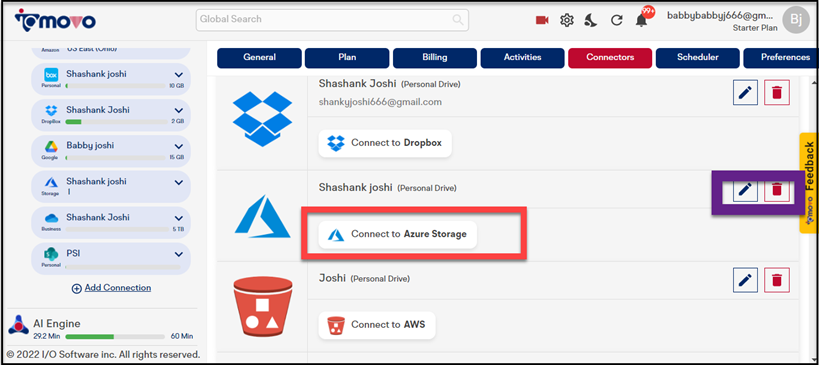
Task: Expand the Google Babby joshi connection
Action: pyautogui.click(x=179, y=146)
